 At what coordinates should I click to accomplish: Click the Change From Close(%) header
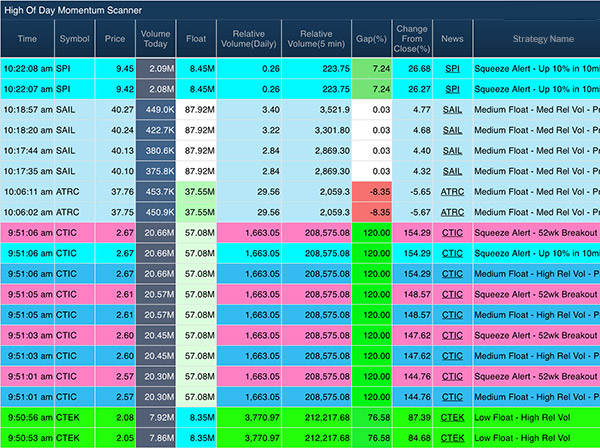tap(412, 39)
